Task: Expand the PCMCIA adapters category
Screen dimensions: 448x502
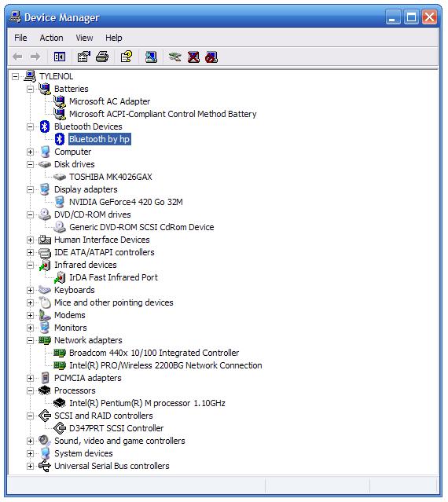Action: click(x=30, y=378)
